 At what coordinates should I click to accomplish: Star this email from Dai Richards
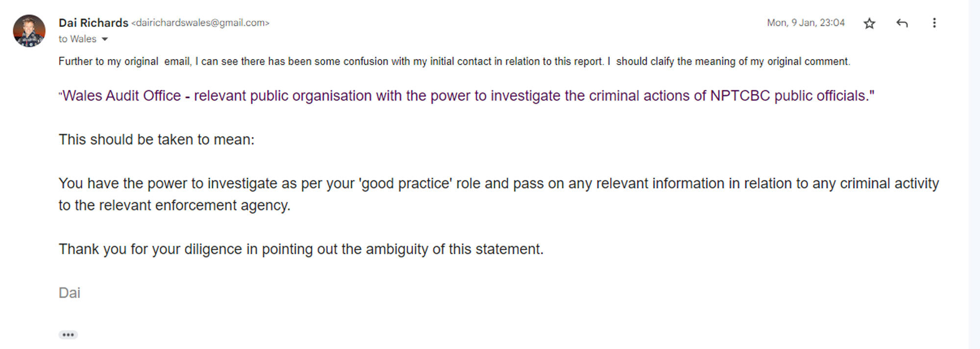(869, 23)
